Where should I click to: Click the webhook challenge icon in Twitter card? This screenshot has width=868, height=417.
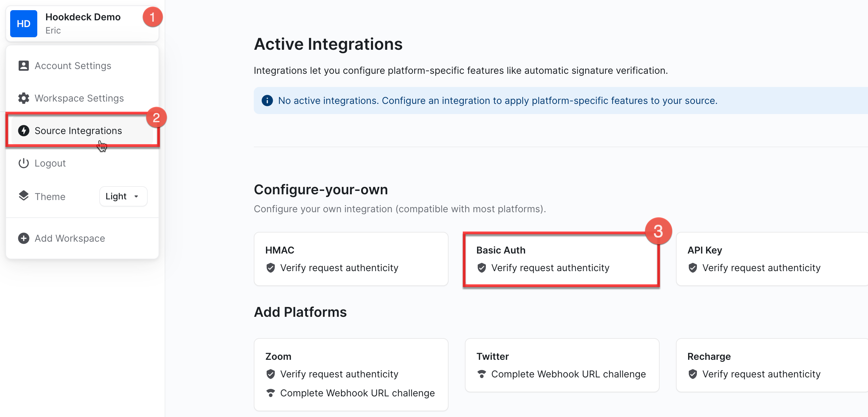click(481, 374)
